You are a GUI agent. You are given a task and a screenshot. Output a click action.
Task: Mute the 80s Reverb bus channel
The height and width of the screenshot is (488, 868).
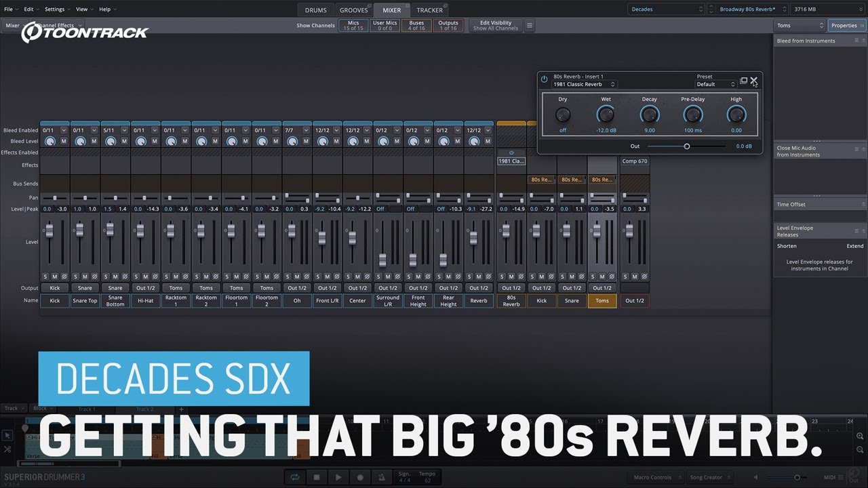coord(511,277)
